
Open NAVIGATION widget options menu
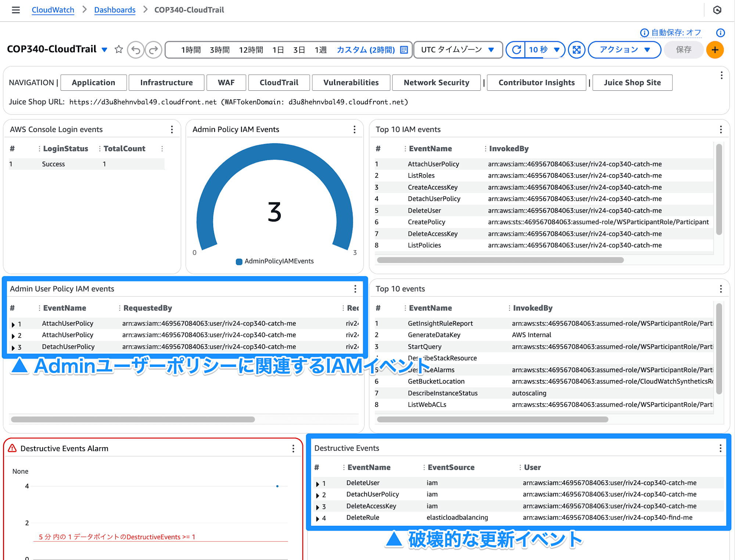(721, 75)
